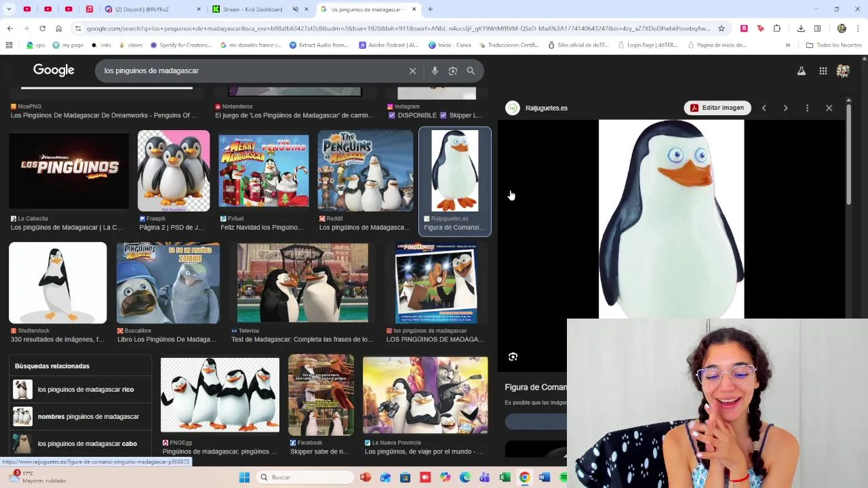Screen dimensions: 868x488
Task: Click the taskbar Buscar search box
Action: coord(306,477)
